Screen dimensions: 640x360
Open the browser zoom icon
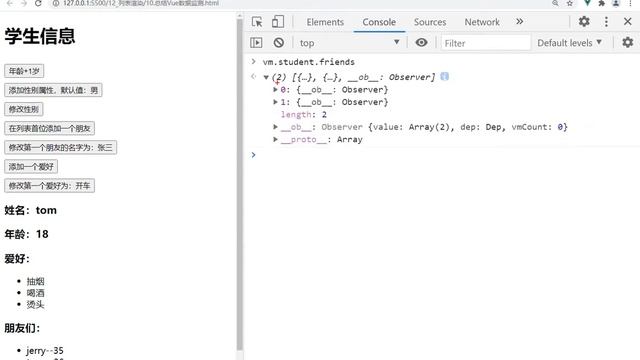coord(555,3)
